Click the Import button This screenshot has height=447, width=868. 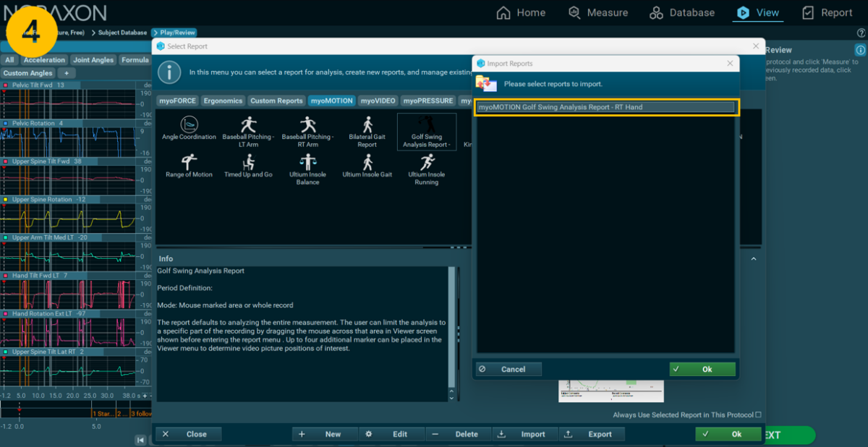526,434
